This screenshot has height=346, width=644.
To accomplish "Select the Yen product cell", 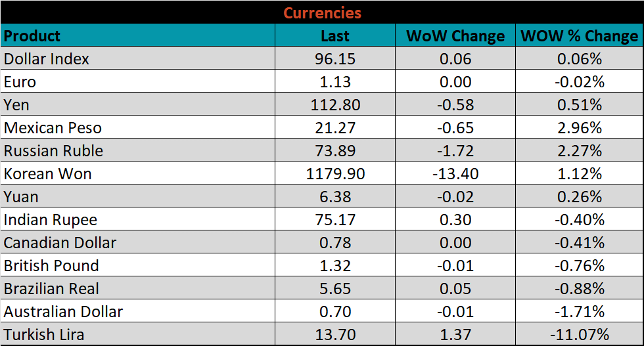I will [17, 105].
